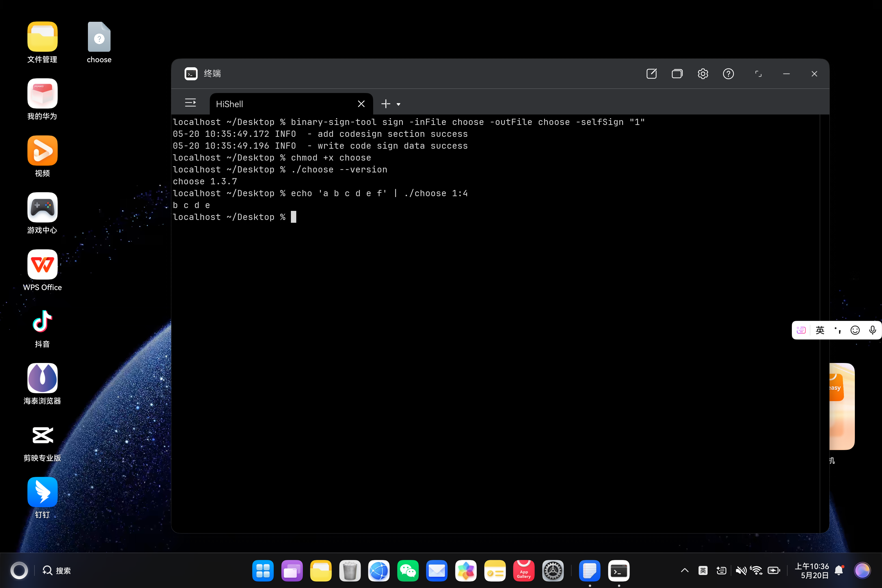Launch the 钉钉 DingTalk desktop icon

point(42,492)
